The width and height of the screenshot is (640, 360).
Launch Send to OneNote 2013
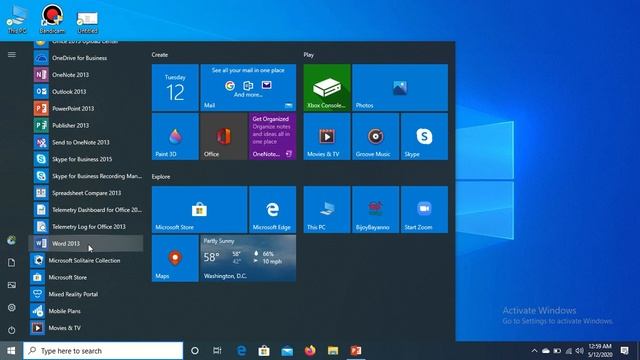click(x=86, y=142)
